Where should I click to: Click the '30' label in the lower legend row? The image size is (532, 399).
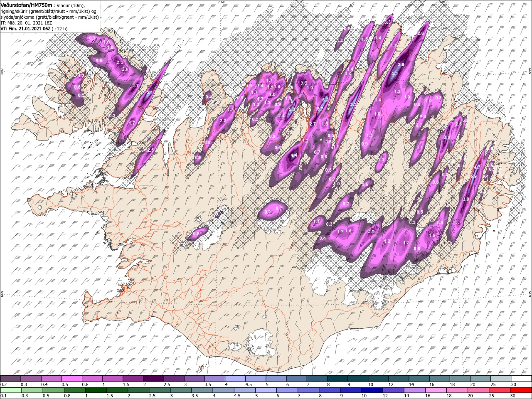pos(512,396)
